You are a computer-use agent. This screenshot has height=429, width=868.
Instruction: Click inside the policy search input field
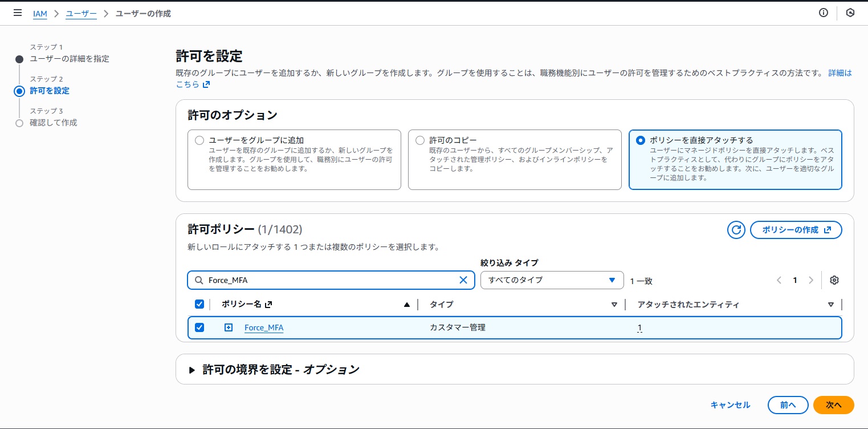(x=331, y=280)
